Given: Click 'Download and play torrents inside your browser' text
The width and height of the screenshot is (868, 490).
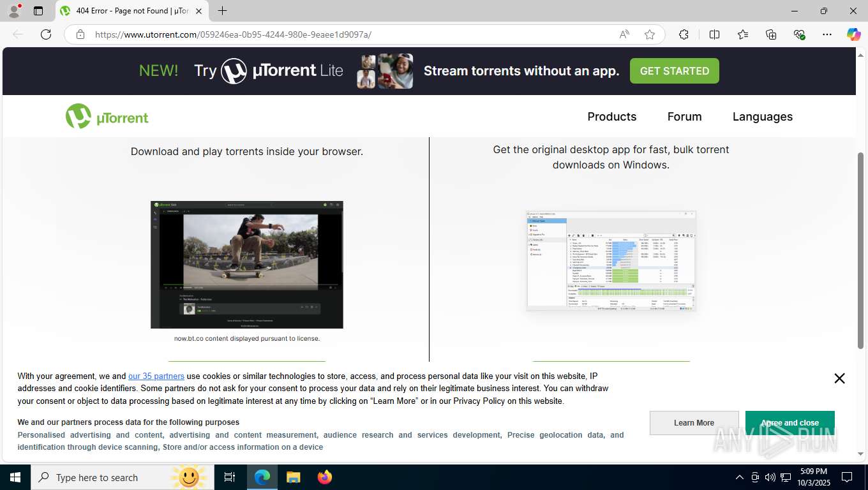Looking at the screenshot, I should click(247, 152).
